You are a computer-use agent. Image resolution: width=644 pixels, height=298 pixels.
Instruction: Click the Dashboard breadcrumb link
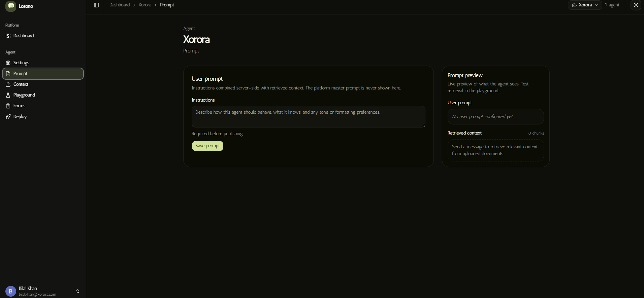120,5
